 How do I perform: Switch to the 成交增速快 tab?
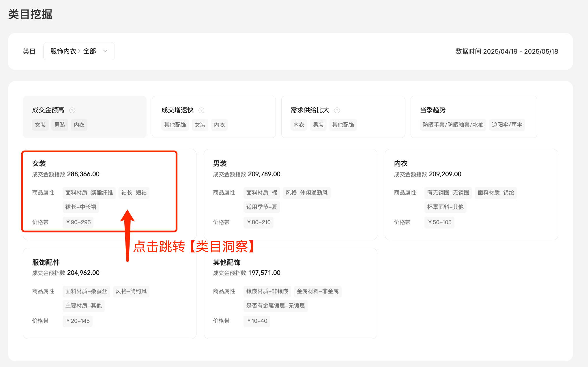pos(177,110)
